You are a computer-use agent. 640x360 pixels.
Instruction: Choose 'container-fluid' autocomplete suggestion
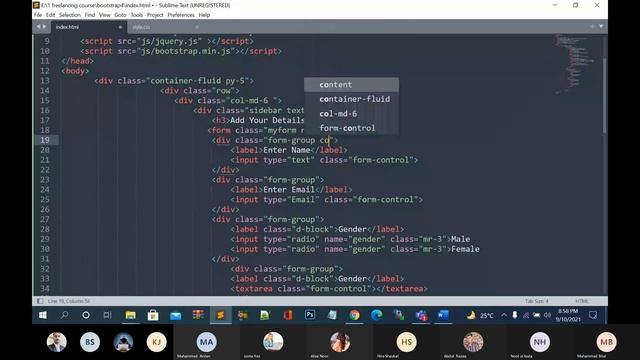[351, 99]
